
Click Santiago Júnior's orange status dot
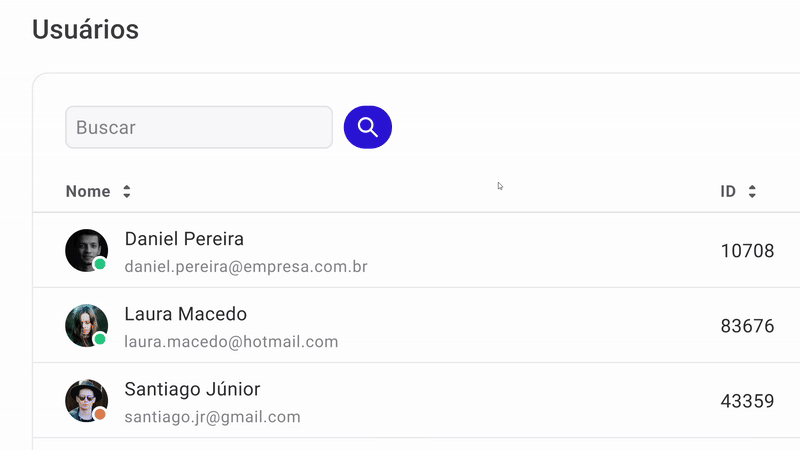100,414
